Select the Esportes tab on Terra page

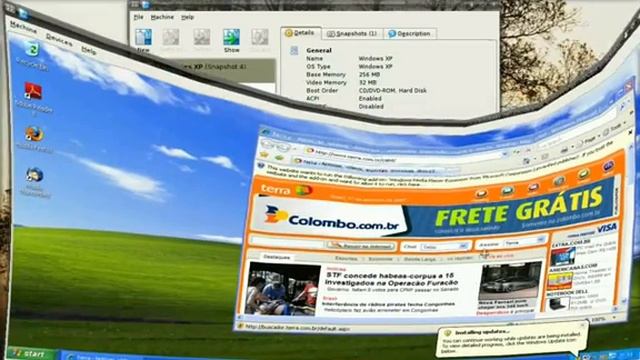click(346, 259)
